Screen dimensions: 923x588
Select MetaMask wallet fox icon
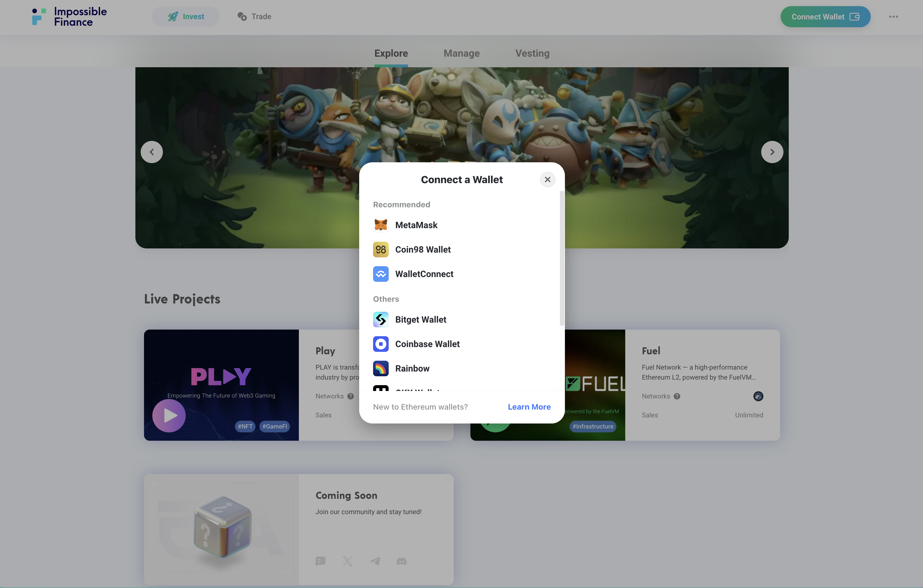(380, 225)
